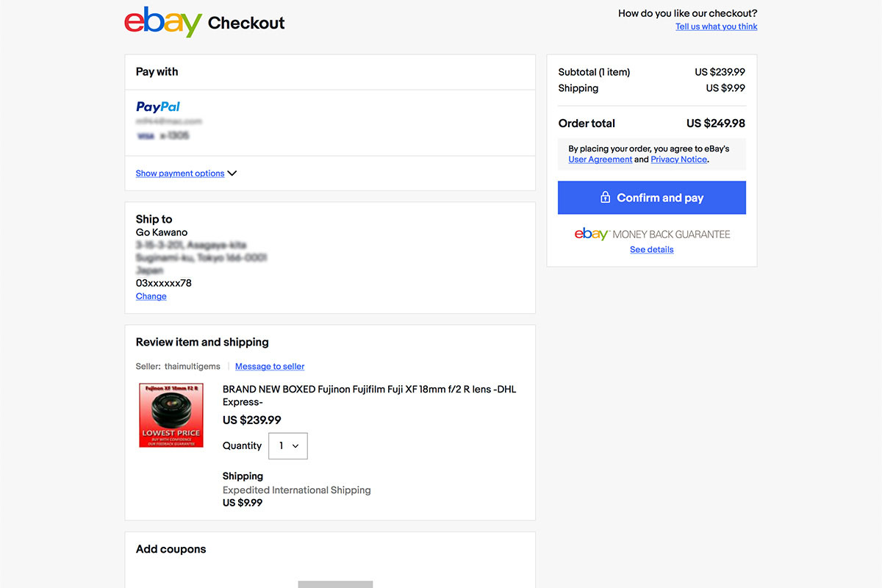Click the chevron beside Show payment options

232,173
